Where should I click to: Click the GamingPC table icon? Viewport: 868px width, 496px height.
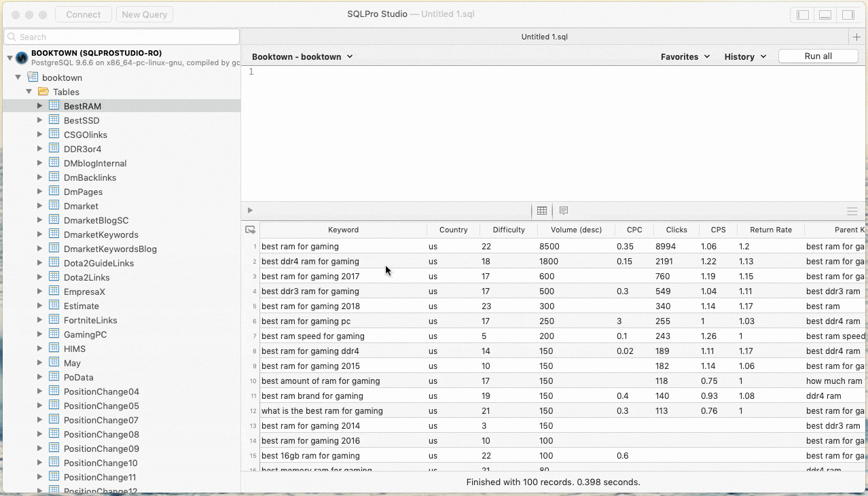pyautogui.click(x=54, y=334)
